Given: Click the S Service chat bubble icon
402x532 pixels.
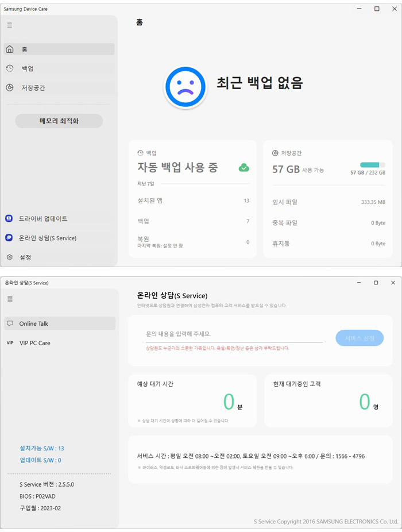Looking at the screenshot, I should [x=9, y=238].
